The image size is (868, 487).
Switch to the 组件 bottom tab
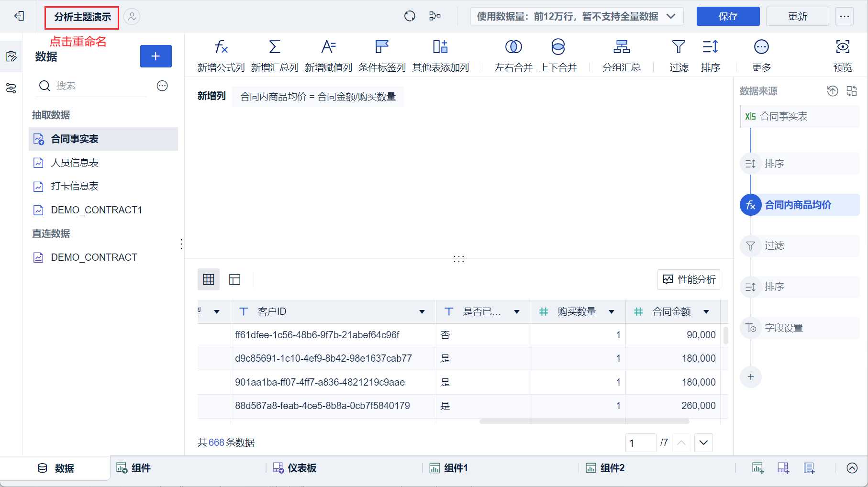(134, 468)
